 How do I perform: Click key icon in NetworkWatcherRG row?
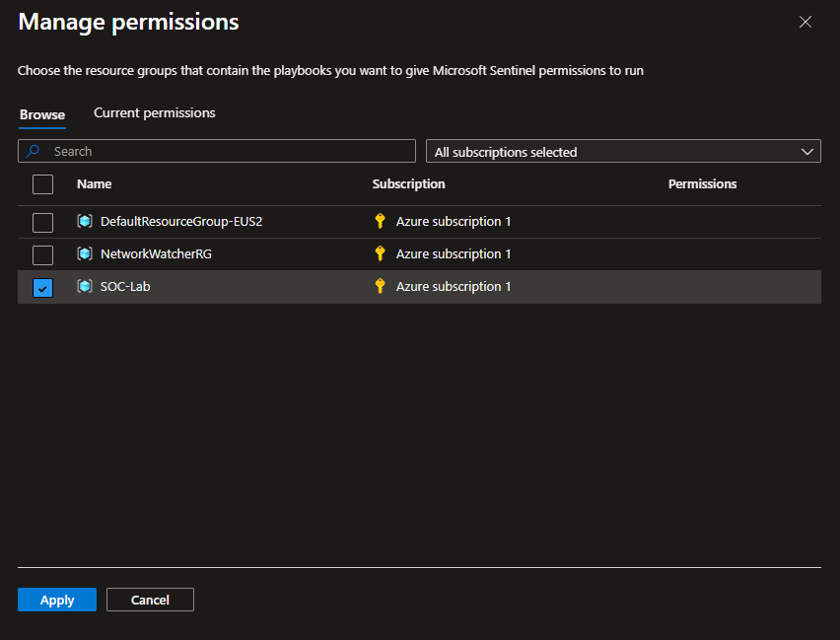click(x=381, y=254)
